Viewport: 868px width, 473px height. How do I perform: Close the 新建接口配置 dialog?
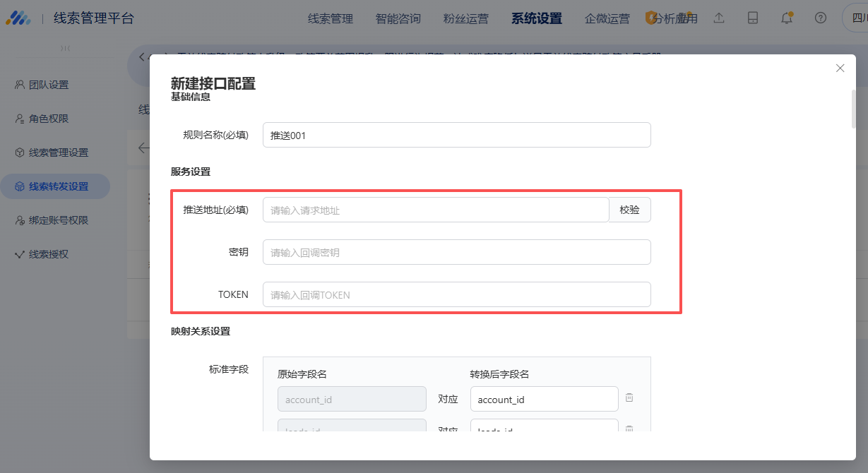(840, 68)
